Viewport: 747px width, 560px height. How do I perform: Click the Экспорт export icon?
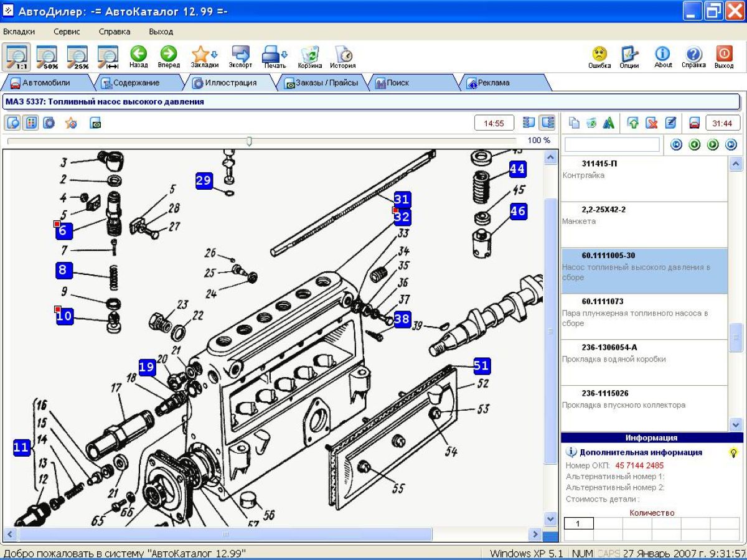(x=240, y=57)
